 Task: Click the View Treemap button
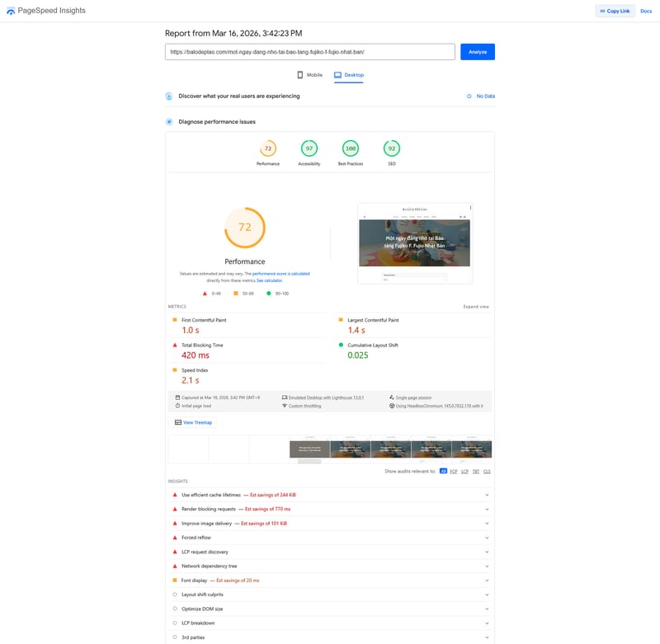point(193,422)
